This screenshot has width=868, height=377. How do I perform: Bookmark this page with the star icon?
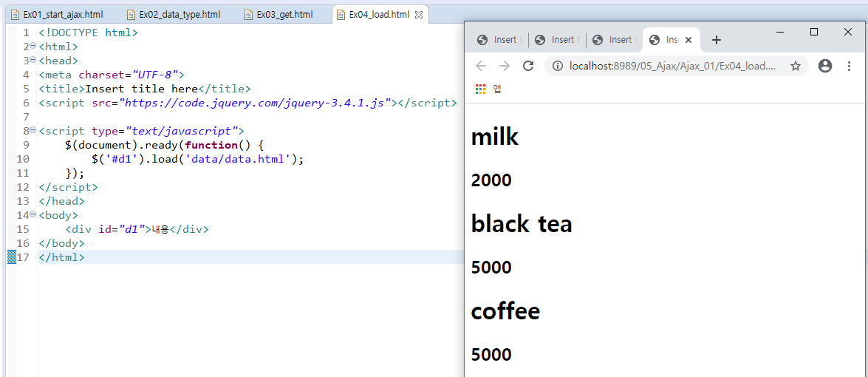[x=796, y=67]
